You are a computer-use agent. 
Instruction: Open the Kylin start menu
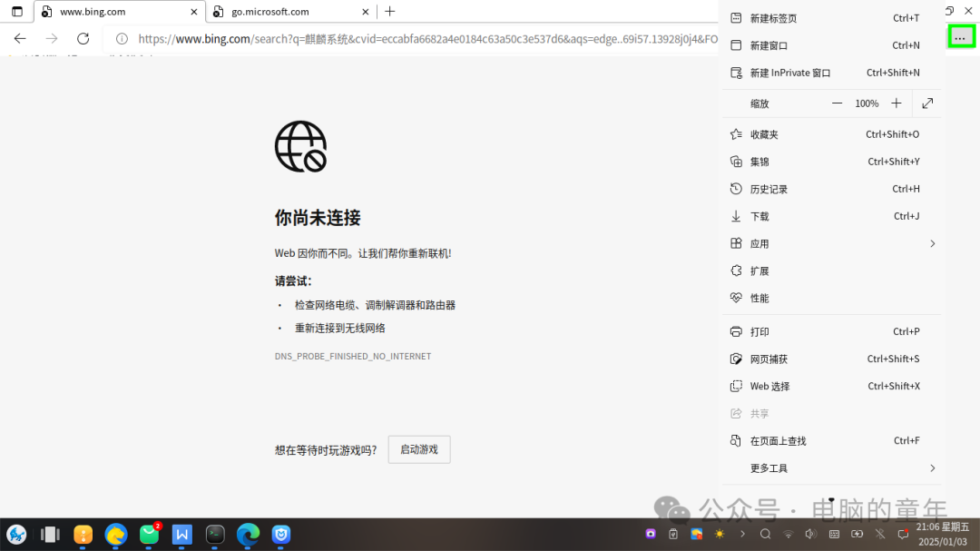click(x=17, y=534)
